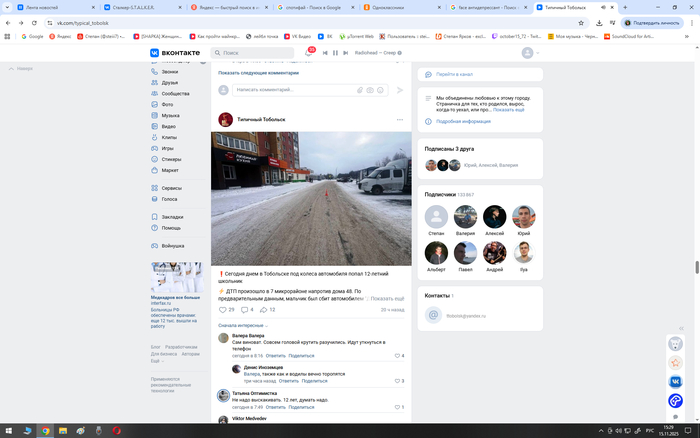Pause the Radiohead – Creep track
Screen dimensions: 700x438
[335, 52]
